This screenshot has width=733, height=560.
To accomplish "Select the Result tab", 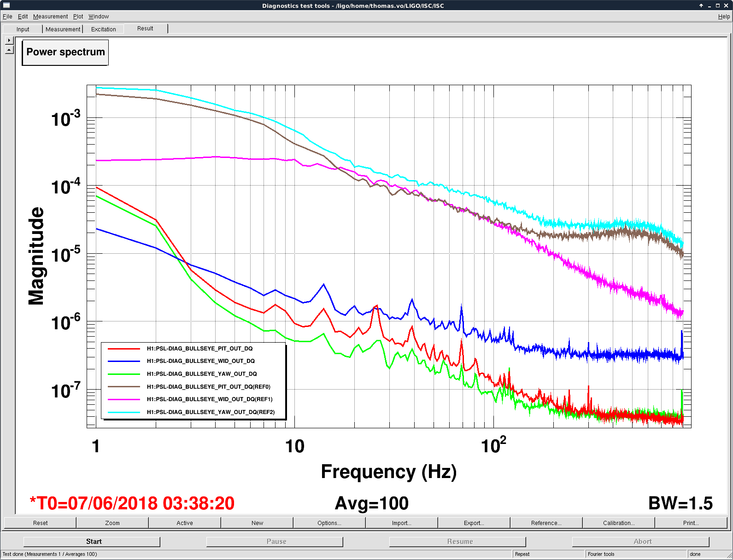I will 145,29.
